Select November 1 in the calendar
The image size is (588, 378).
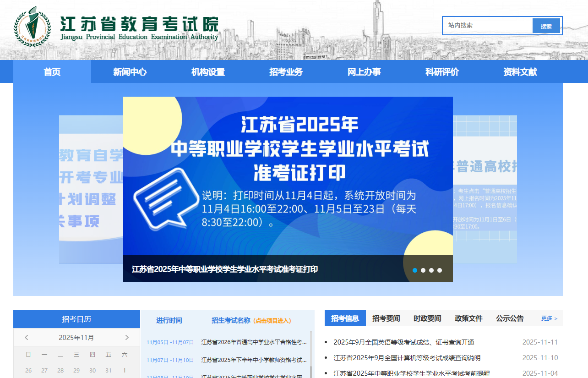pos(124,370)
